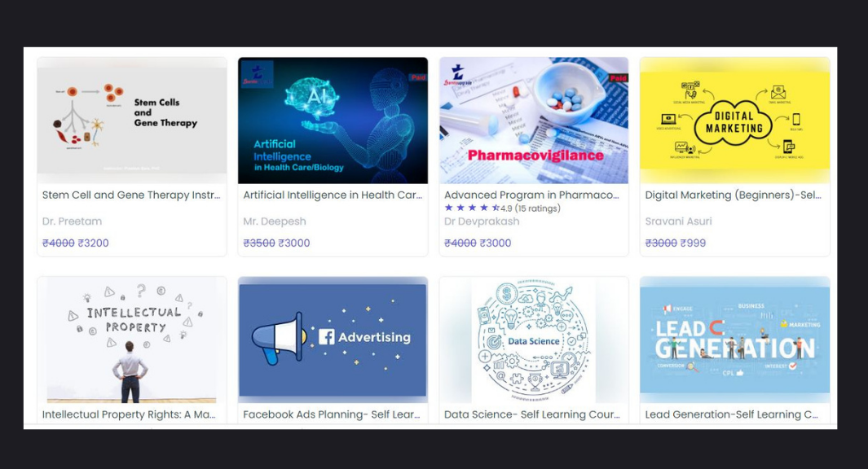Open the Intellectual Property course thumbnail
This screenshot has width=868, height=469.
(132, 340)
